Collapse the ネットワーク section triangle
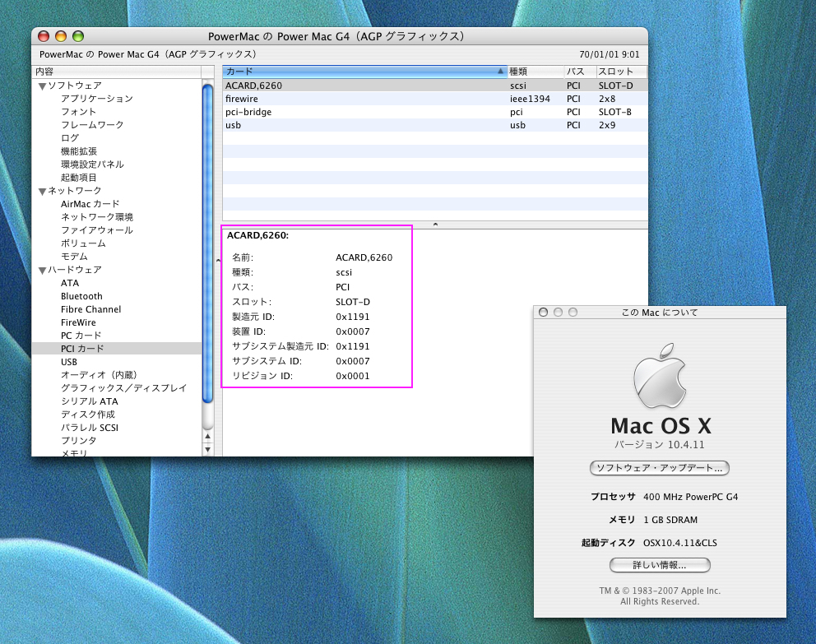The image size is (816, 644). [x=42, y=192]
